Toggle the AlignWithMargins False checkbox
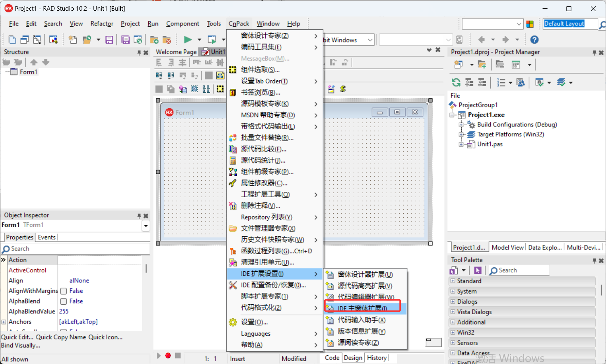Image resolution: width=606 pixels, height=364 pixels. (64, 291)
